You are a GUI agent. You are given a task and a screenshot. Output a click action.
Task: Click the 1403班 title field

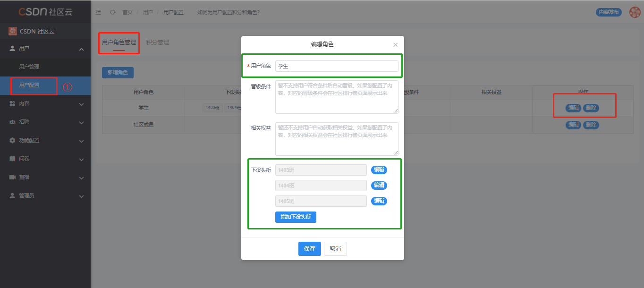click(321, 170)
